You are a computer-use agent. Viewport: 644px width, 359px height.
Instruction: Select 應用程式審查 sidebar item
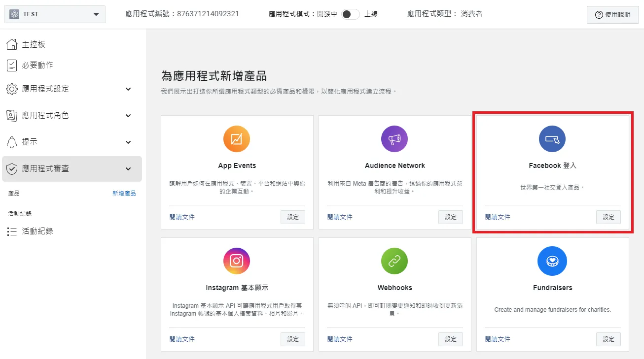tap(72, 169)
